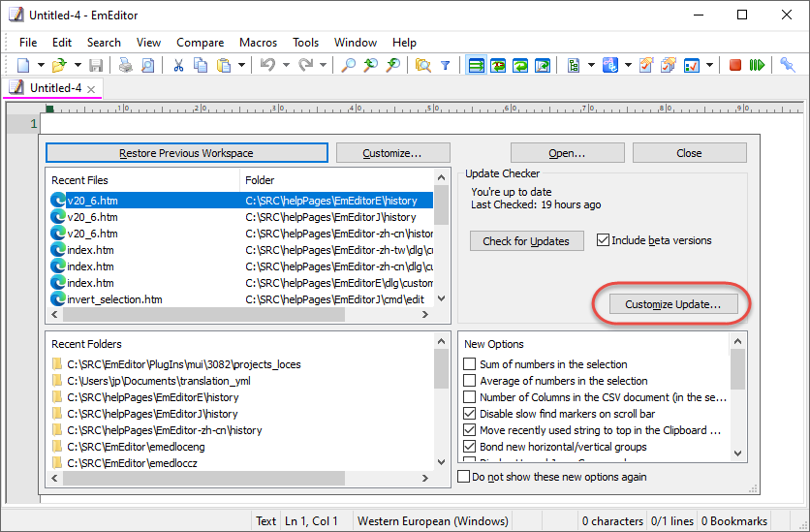Click the Find magnifier icon
This screenshot has height=532, width=810.
349,66
